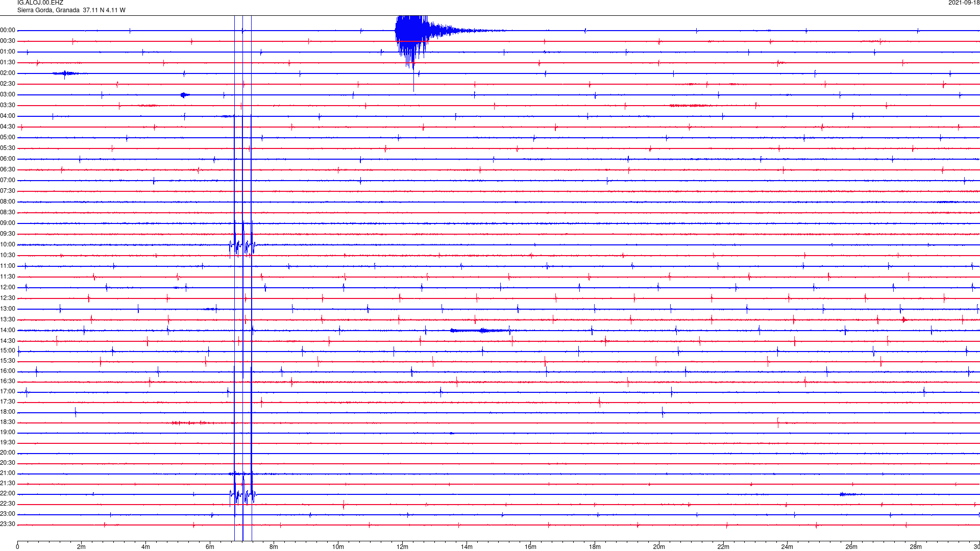
Task: Select the 09:00 time row label
Action: [8, 223]
